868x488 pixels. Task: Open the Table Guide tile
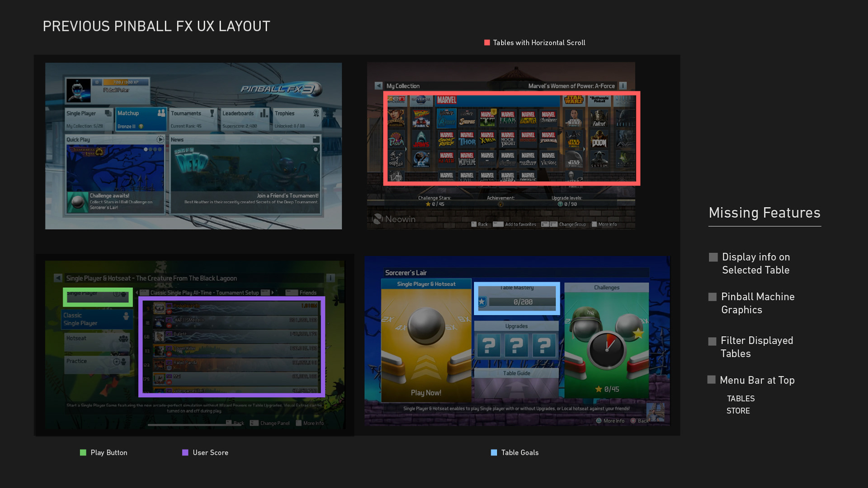coord(516,383)
